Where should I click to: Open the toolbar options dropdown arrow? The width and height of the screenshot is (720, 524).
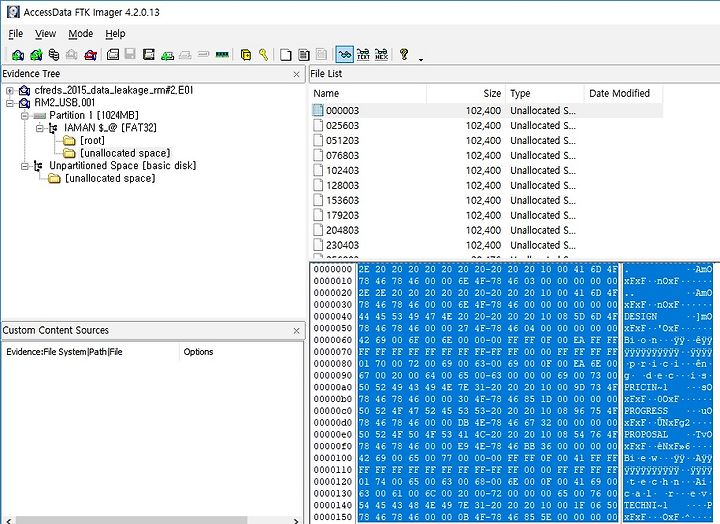(x=421, y=59)
